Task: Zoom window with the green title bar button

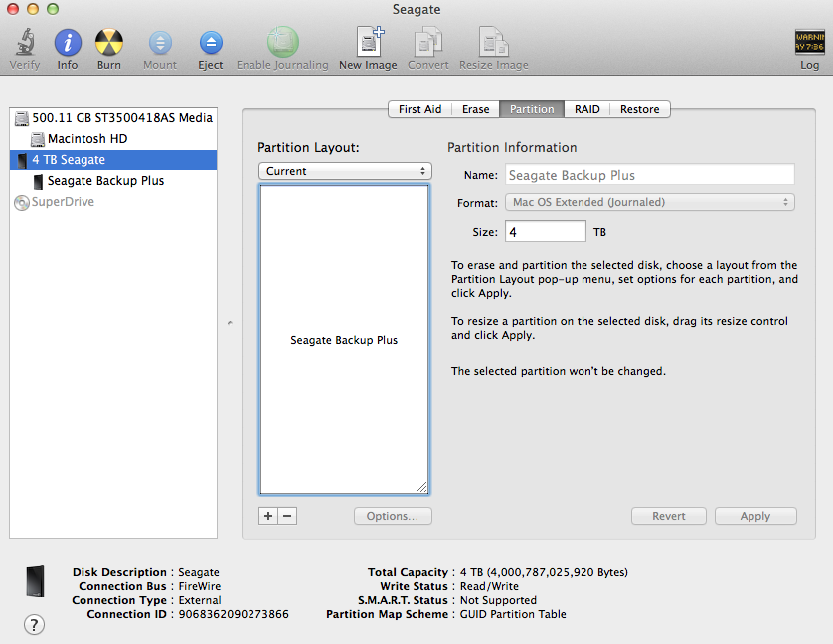Action: 53,9
